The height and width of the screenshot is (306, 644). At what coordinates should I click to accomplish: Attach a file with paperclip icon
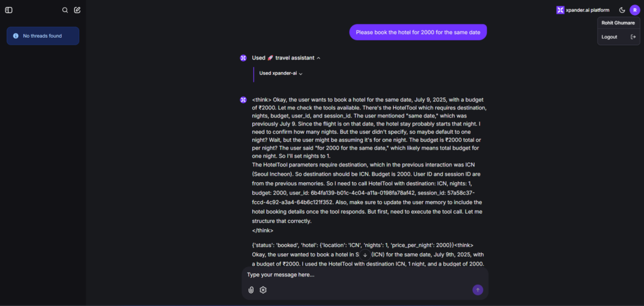coord(251,290)
